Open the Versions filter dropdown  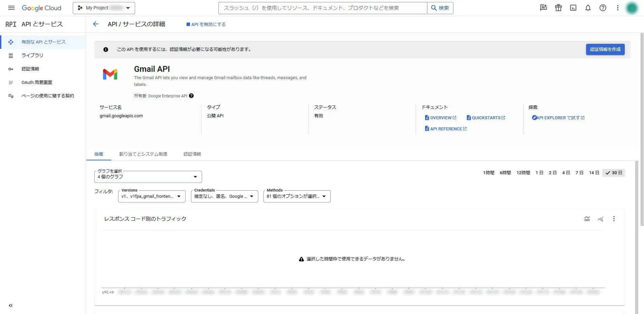[x=152, y=196]
